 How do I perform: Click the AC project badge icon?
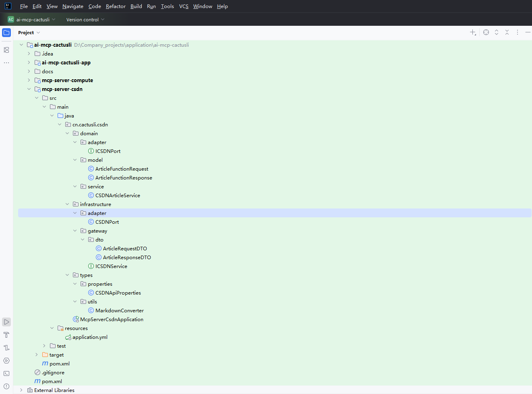11,19
